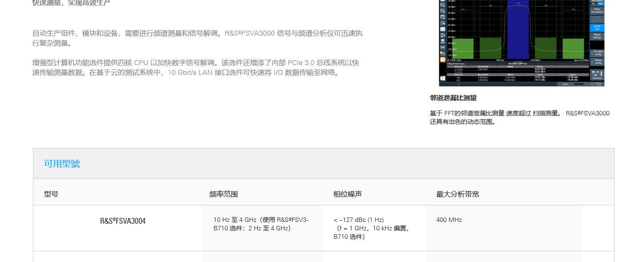Toggle ACLR mode to Abs
The image size is (644, 262).
coord(593,4)
